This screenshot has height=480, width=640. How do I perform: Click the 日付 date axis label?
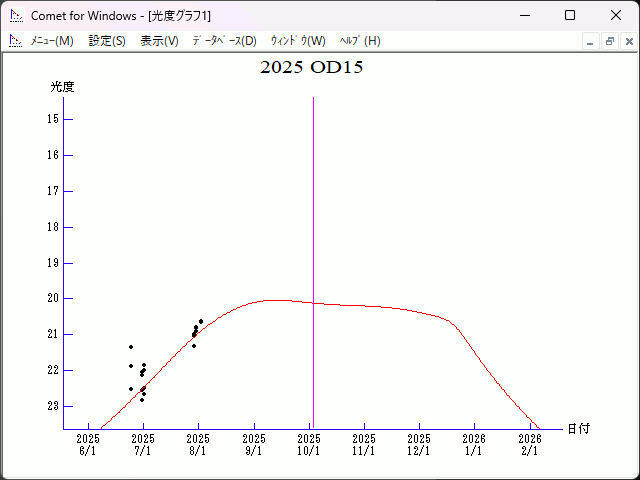click(x=578, y=429)
